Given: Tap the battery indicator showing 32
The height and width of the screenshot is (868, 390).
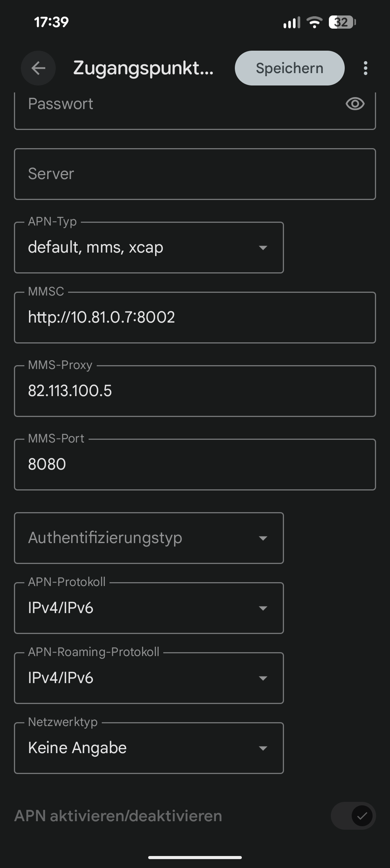Looking at the screenshot, I should pyautogui.click(x=342, y=22).
